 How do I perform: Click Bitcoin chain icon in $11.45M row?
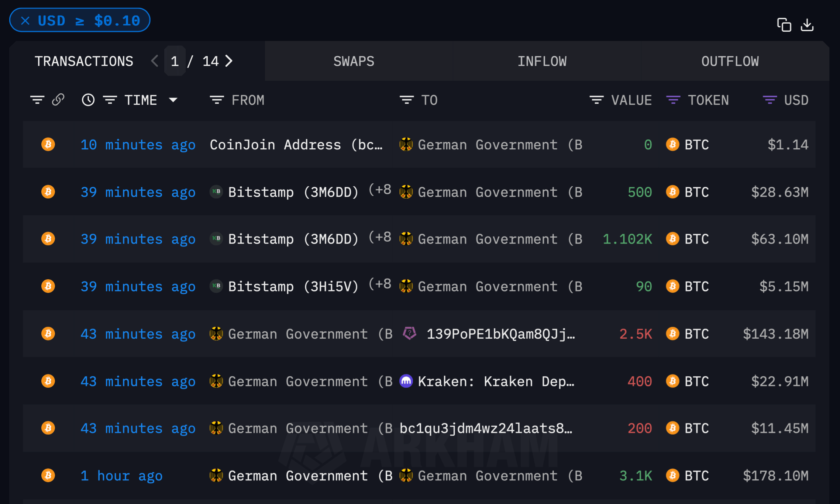[48, 428]
